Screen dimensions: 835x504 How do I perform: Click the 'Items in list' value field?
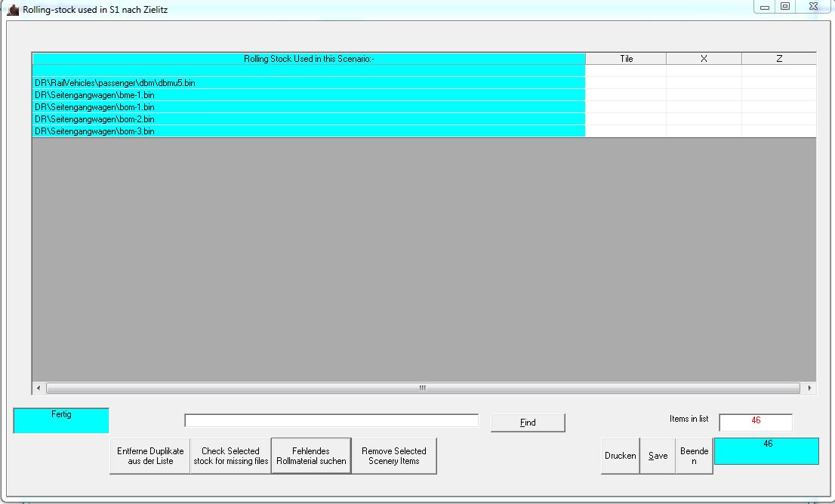click(x=756, y=422)
